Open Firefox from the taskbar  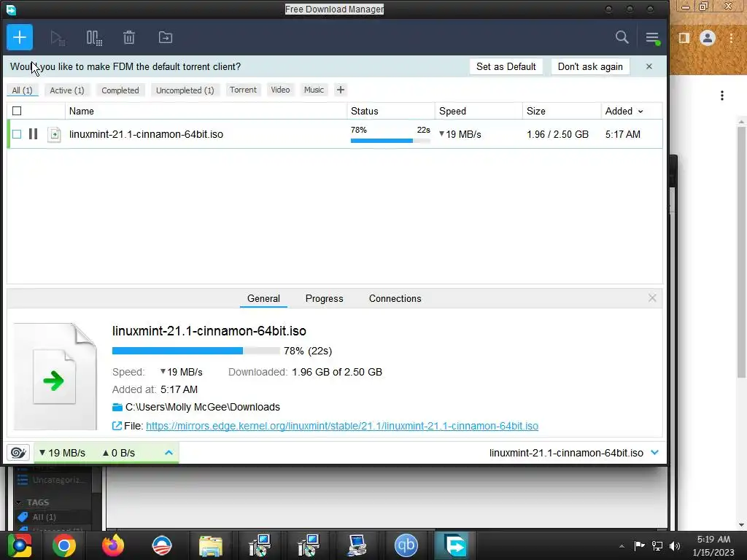113,545
